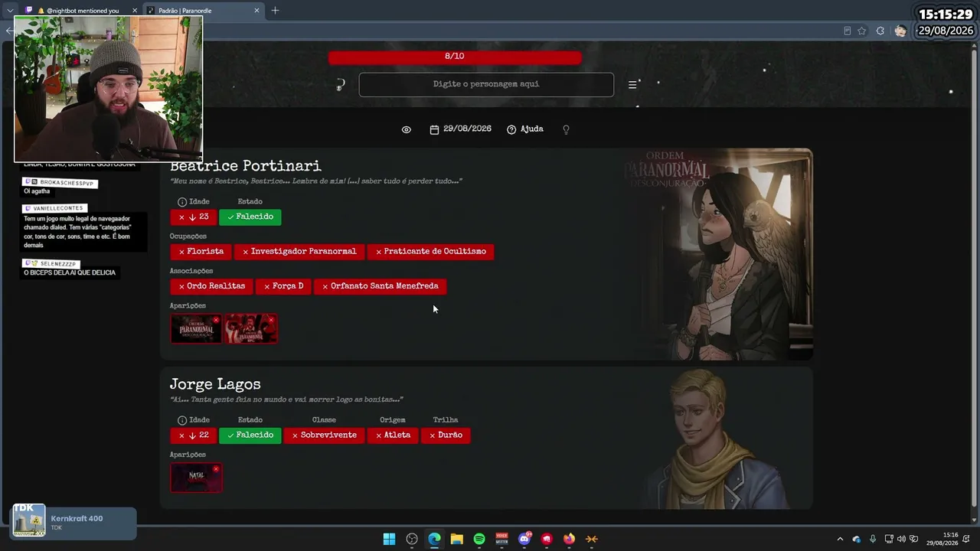980x551 pixels.
Task: Close the '@nightbot mentioned you' tab
Action: coord(135,11)
